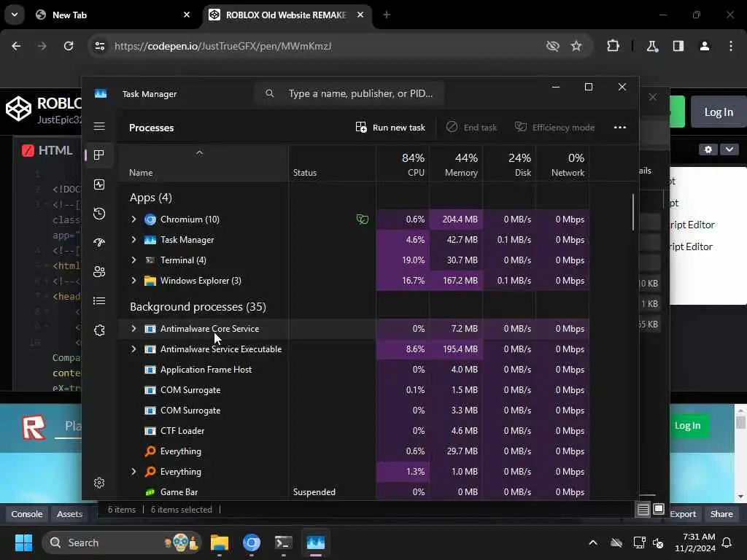The image size is (747, 560).
Task: Expand the Windows Explorer (3) process group
Action: click(134, 281)
